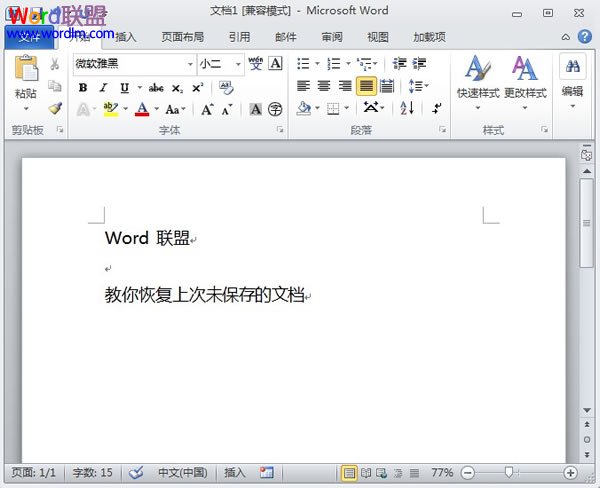
Task: Click the 77% zoom level
Action: pos(442,473)
